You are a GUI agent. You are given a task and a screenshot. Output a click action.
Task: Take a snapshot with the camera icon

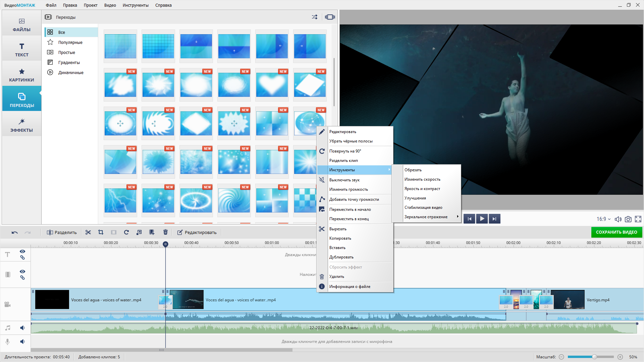tap(628, 219)
